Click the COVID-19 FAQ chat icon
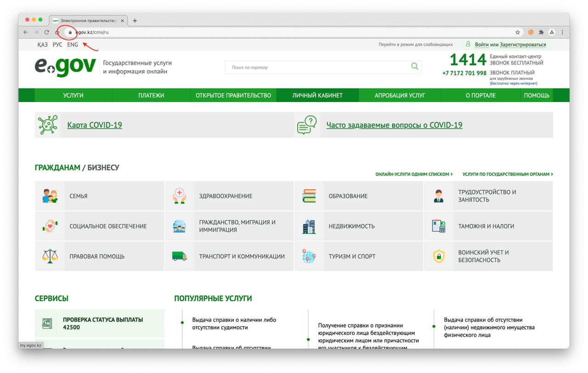Screen dimensions: 588x373 [x=307, y=125]
